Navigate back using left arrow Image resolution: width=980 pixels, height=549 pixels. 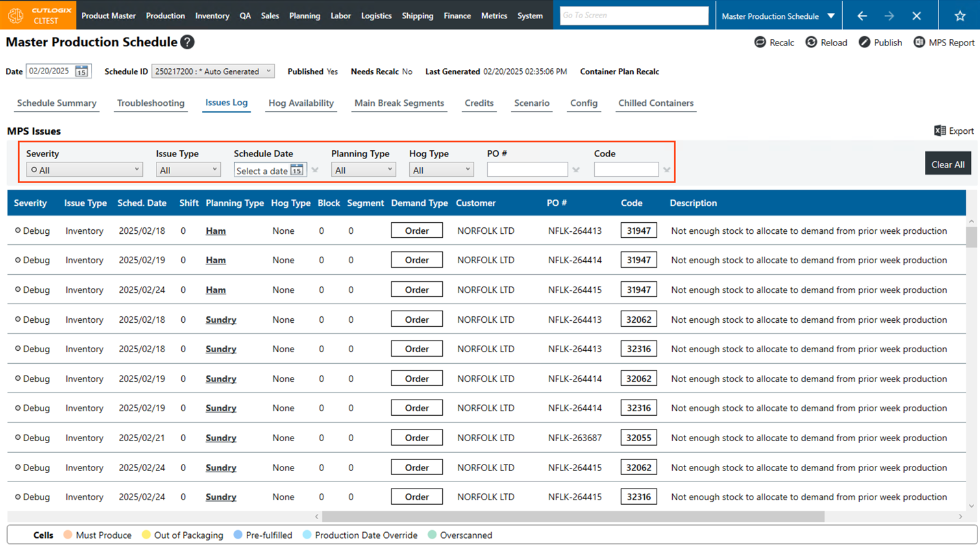tap(862, 16)
